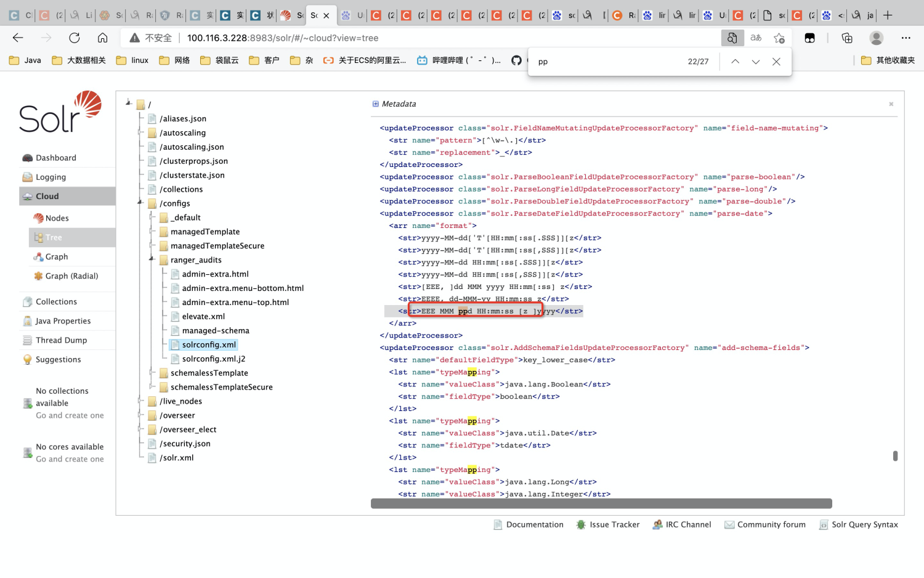
Task: Click the Collections icon
Action: pyautogui.click(x=27, y=301)
